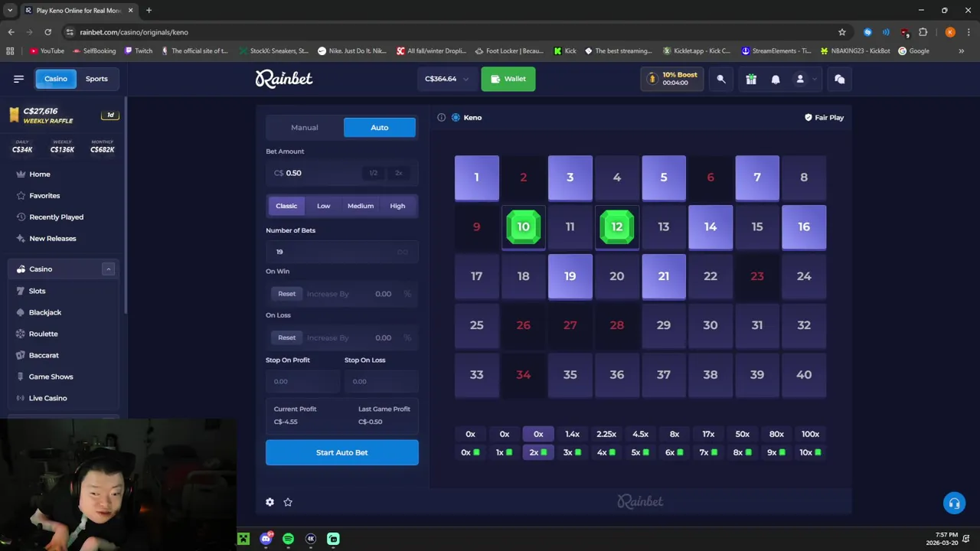
Task: Open the Chrome tab list dropdown
Action: click(10, 10)
